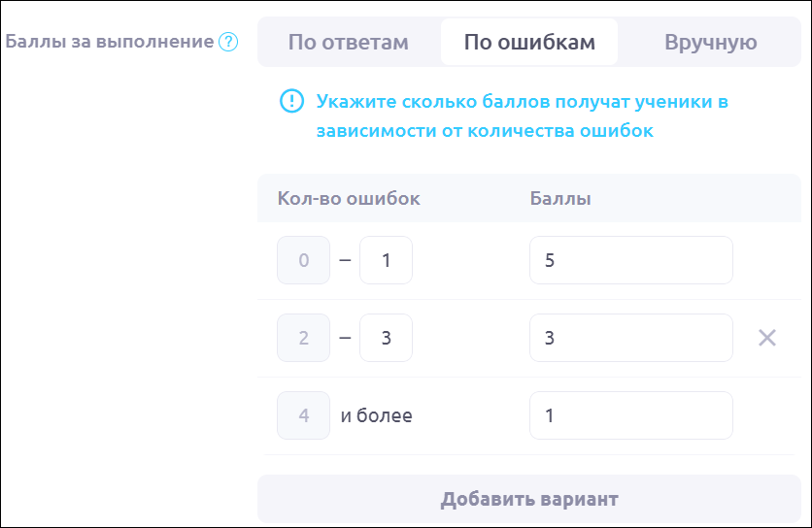Click the blue hint text about error points

[522, 115]
